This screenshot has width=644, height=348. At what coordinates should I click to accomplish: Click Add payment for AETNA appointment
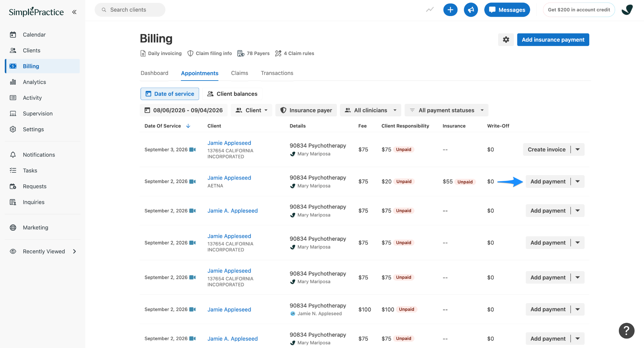[548, 182]
